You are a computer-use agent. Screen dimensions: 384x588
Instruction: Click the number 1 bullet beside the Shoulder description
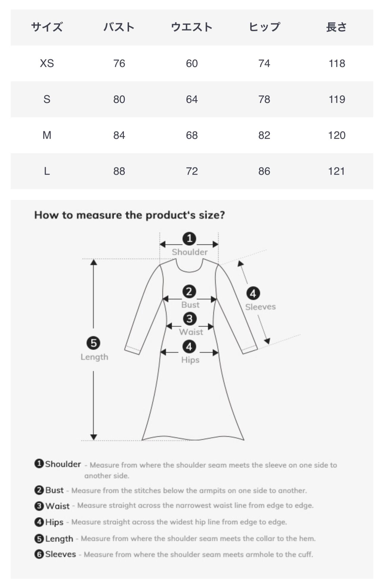point(39,463)
